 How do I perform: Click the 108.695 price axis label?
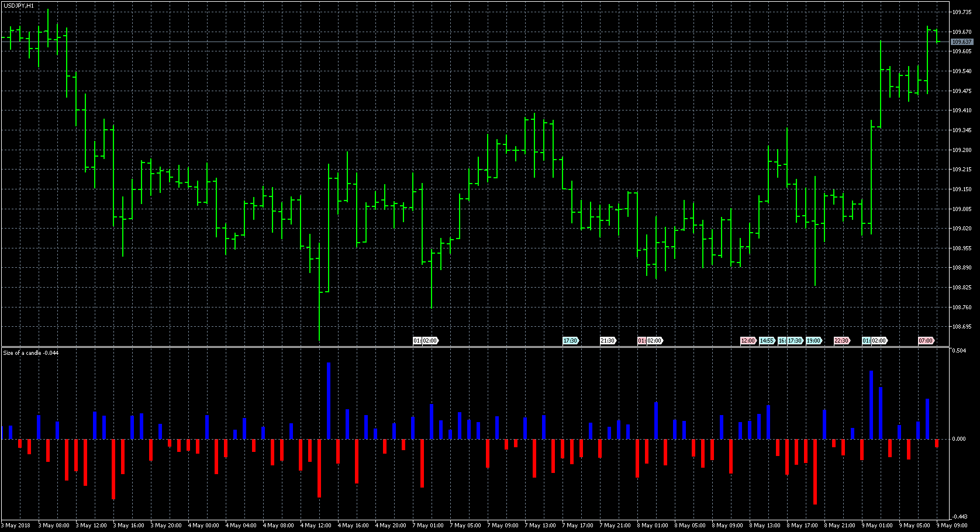tap(962, 327)
